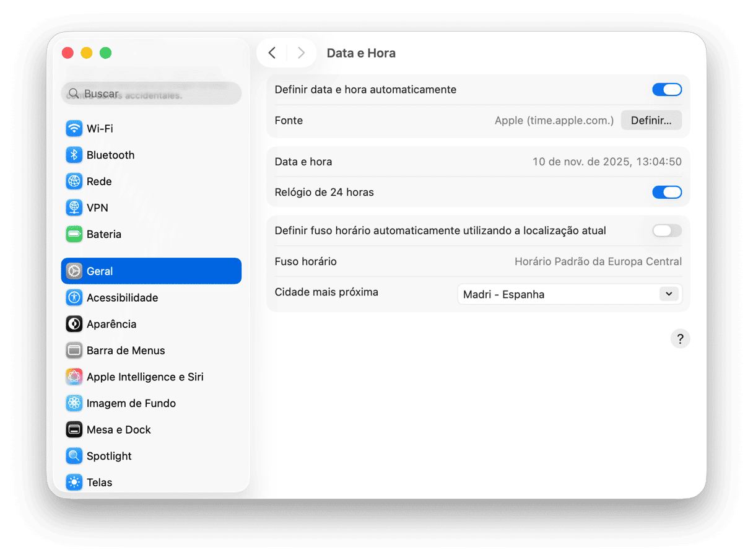Click the VPN icon in sidebar
Viewport: 753px width, 560px height.
click(x=74, y=208)
